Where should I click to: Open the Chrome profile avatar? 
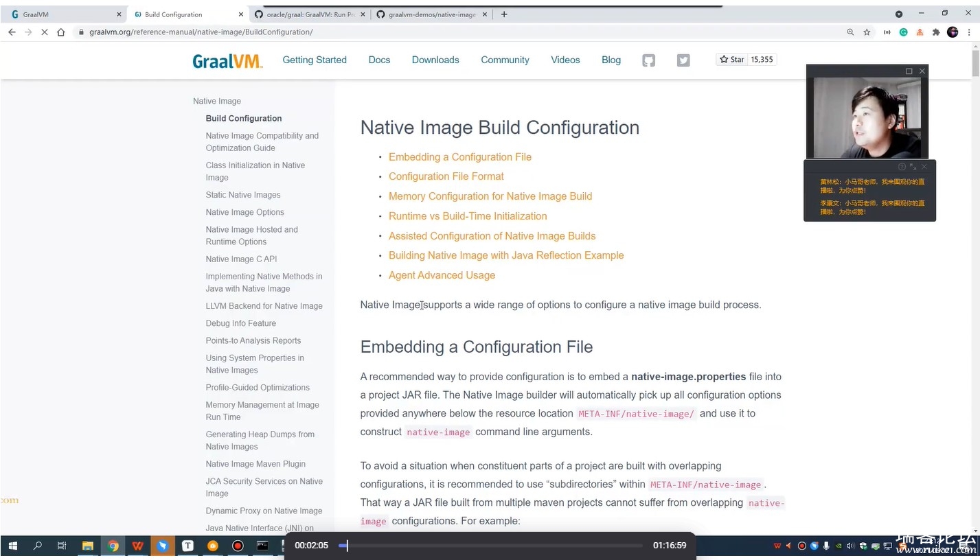click(x=953, y=32)
